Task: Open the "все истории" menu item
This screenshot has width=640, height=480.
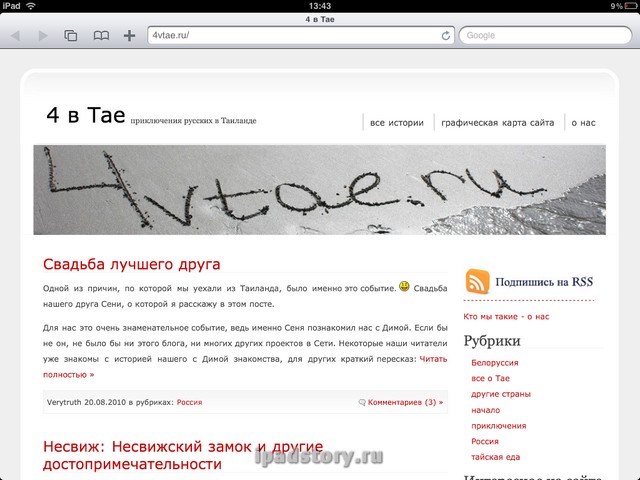Action: point(397,123)
